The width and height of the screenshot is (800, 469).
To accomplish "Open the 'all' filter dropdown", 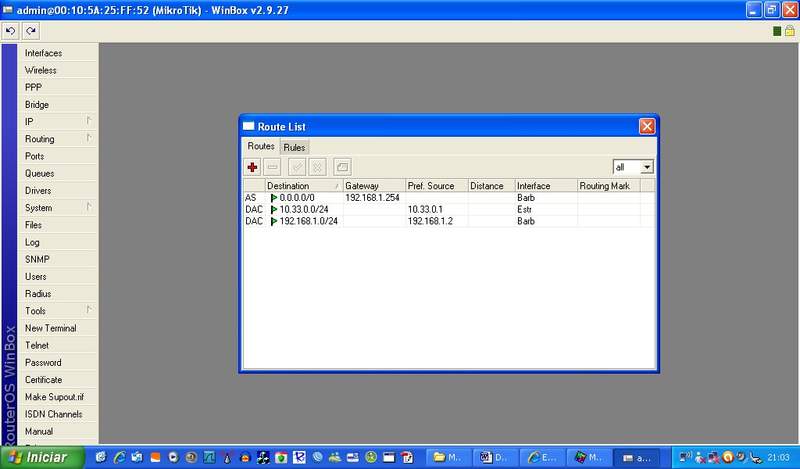I will tap(647, 167).
